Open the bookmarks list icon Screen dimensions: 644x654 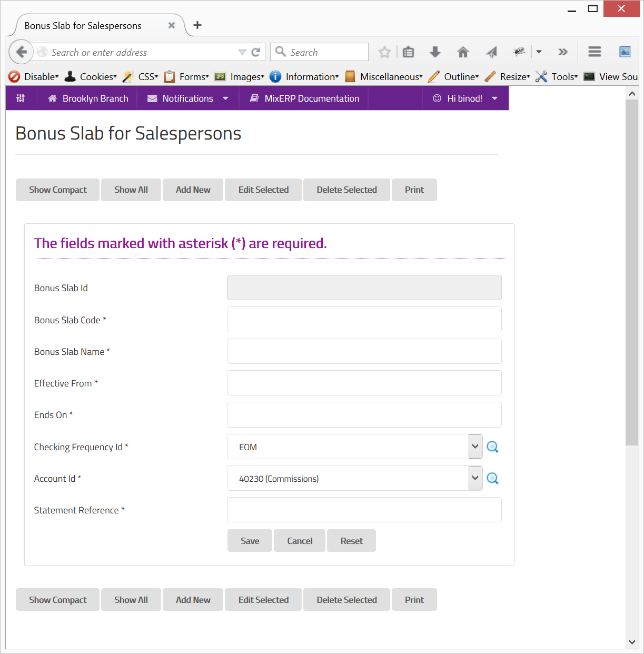[x=408, y=52]
